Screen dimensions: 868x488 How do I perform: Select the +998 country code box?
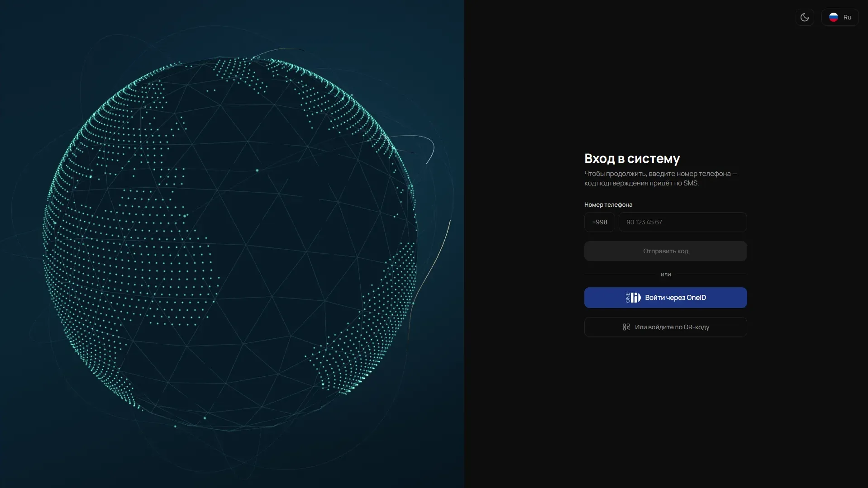point(599,222)
